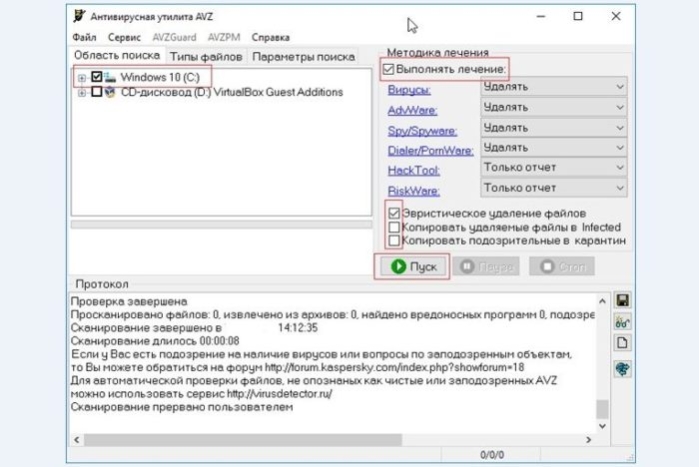Image resolution: width=699 pixels, height=467 pixels.
Task: Start scanning with the Пуск button
Action: click(x=413, y=266)
